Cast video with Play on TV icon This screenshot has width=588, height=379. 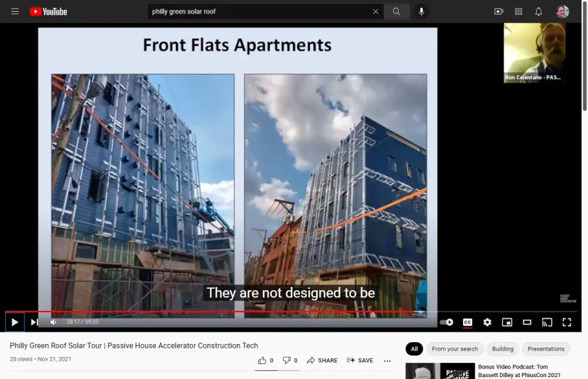pyautogui.click(x=547, y=322)
